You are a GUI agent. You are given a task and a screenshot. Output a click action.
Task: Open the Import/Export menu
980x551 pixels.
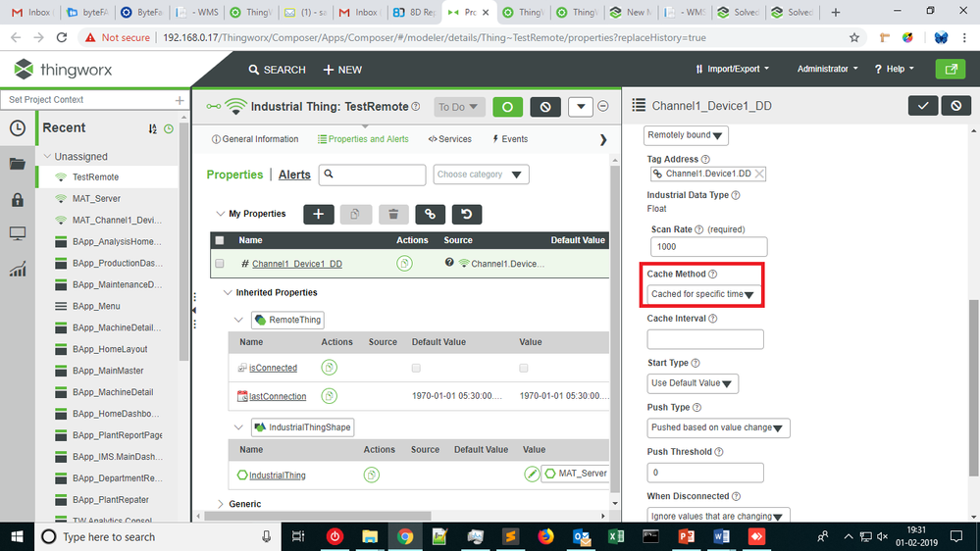733,69
